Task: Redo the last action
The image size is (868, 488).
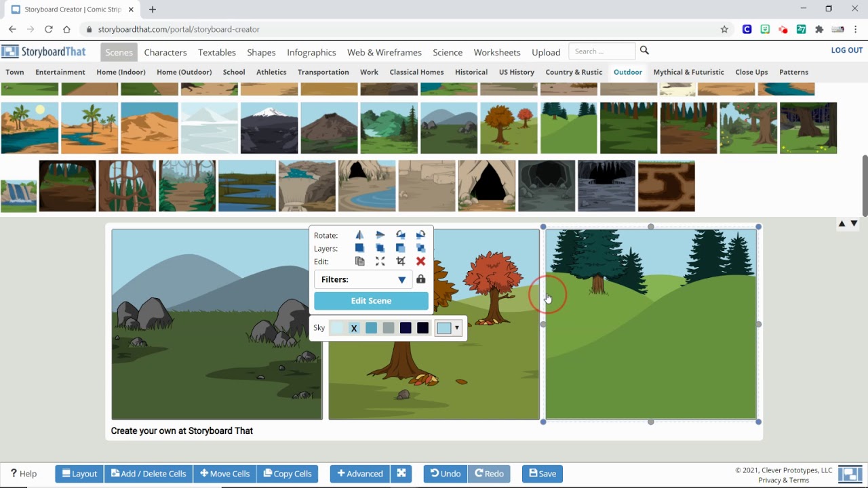Action: coord(489,474)
